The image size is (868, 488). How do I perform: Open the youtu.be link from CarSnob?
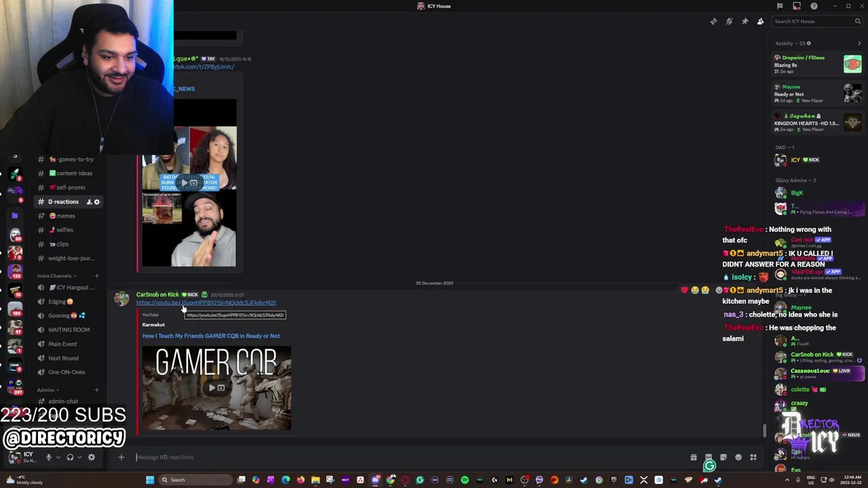pos(206,303)
